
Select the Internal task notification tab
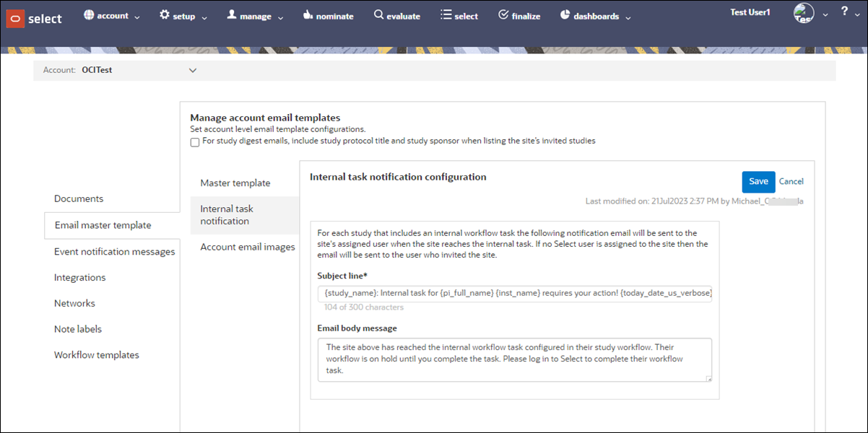(245, 215)
